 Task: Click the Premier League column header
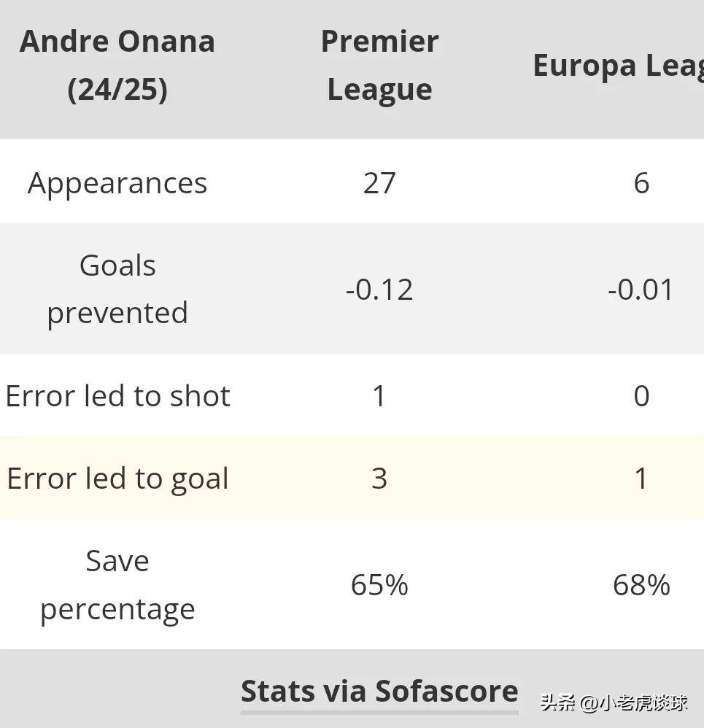379,65
